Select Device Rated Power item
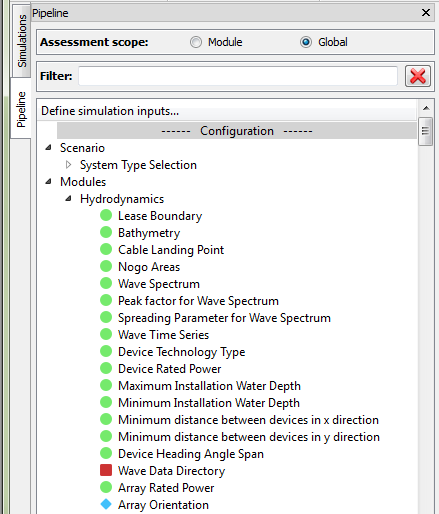This screenshot has height=514, width=439. pos(170,369)
